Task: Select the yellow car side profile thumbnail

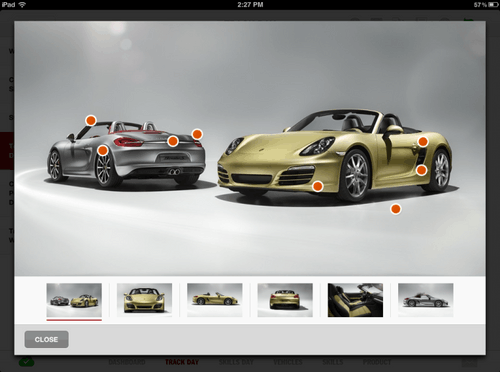Action: pyautogui.click(x=215, y=300)
